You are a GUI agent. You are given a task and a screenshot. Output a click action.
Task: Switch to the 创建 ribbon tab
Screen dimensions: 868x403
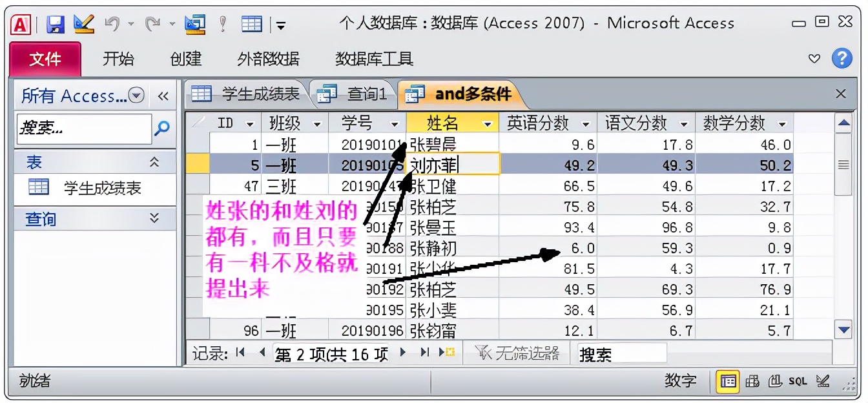coord(185,58)
